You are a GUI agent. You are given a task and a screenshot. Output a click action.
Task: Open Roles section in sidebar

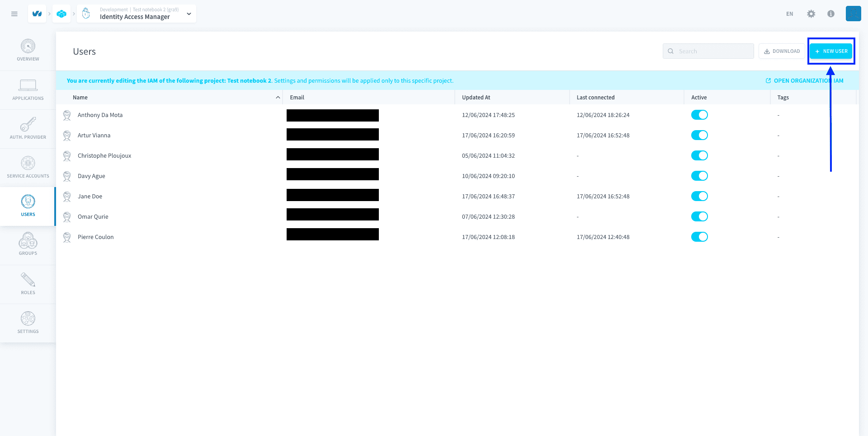[x=28, y=284]
